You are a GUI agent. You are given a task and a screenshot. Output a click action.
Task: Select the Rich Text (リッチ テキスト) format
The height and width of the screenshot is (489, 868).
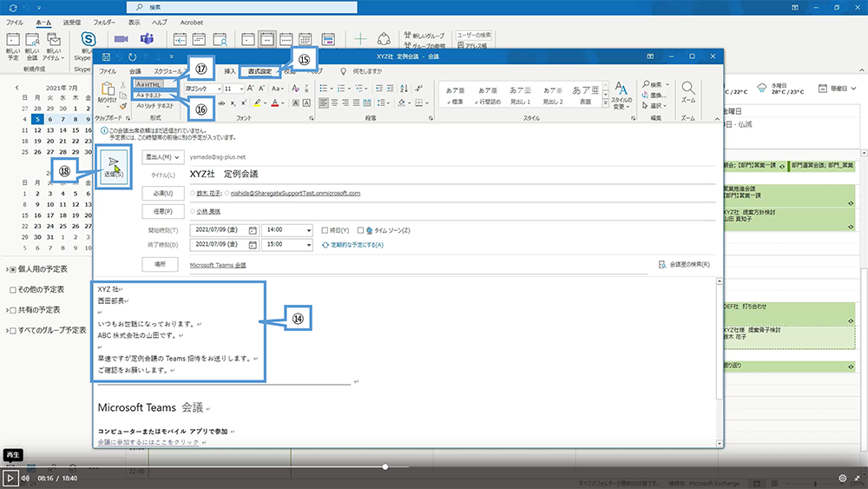click(155, 106)
